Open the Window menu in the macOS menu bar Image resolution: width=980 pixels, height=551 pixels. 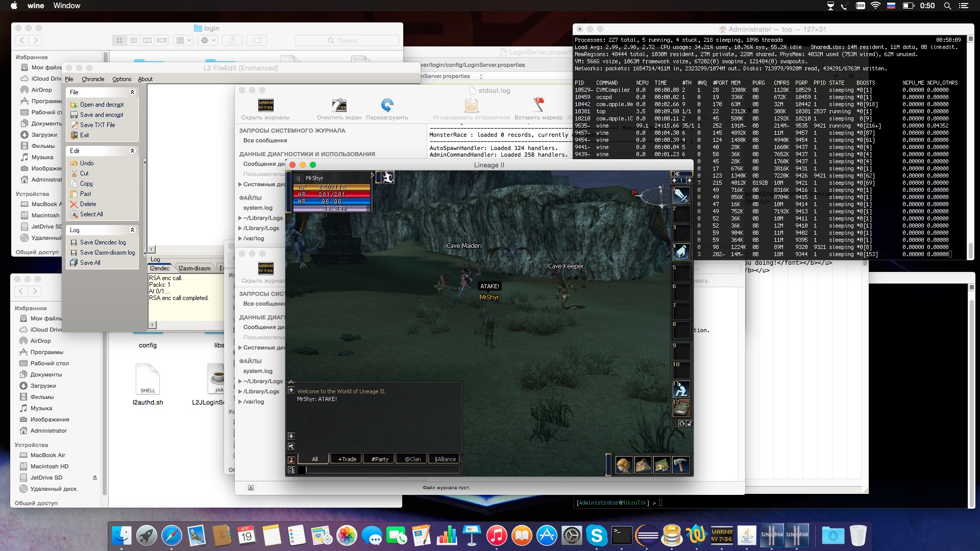67,6
